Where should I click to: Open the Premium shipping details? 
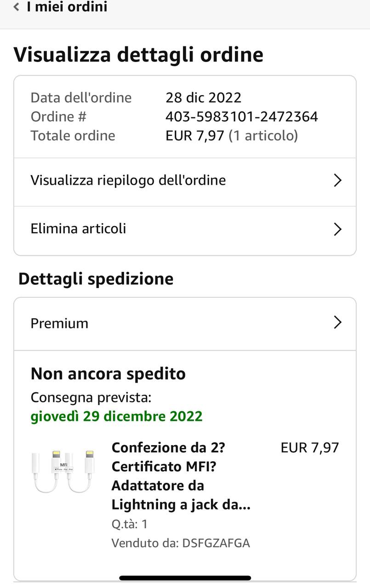(x=59, y=323)
